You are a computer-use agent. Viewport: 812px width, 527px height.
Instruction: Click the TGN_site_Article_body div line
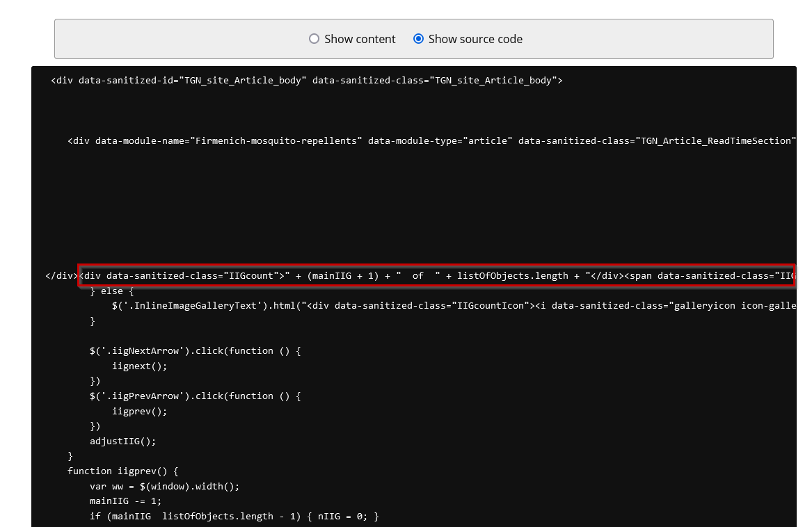[x=307, y=80]
